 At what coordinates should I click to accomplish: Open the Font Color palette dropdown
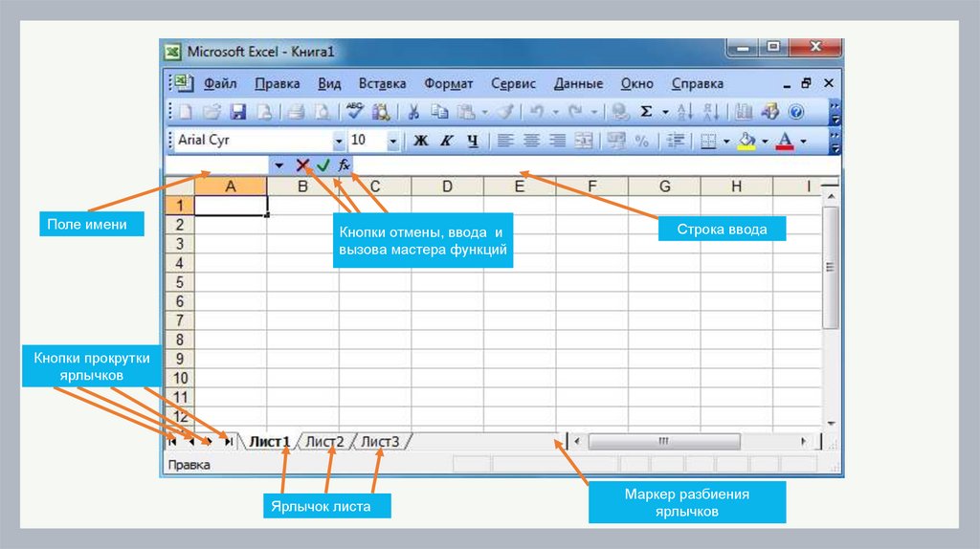tap(803, 142)
